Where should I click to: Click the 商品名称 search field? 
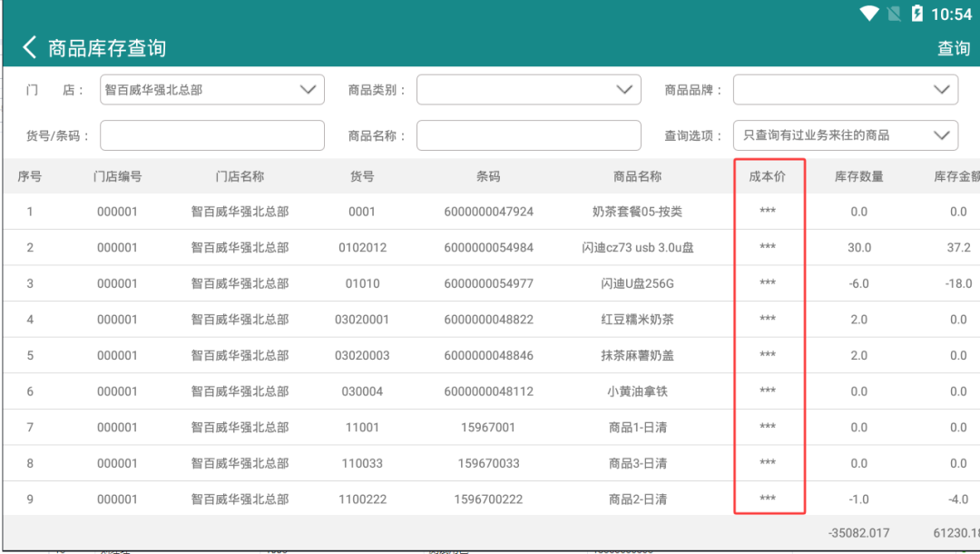click(x=529, y=135)
